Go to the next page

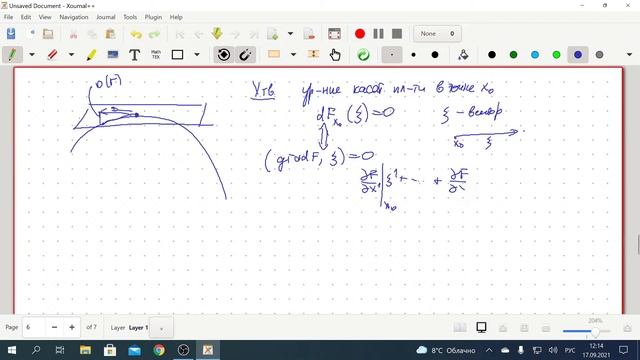(236, 34)
